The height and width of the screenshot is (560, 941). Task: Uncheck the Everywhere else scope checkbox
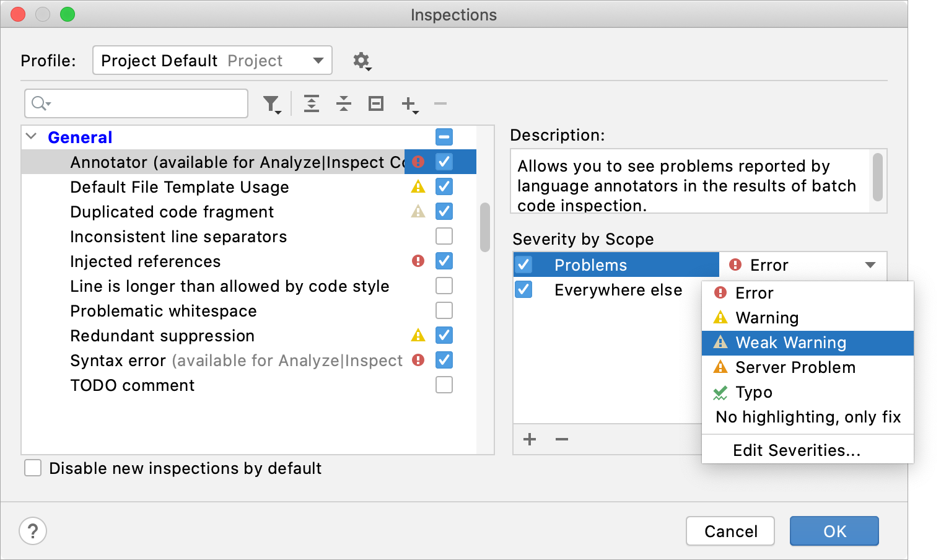(523, 289)
